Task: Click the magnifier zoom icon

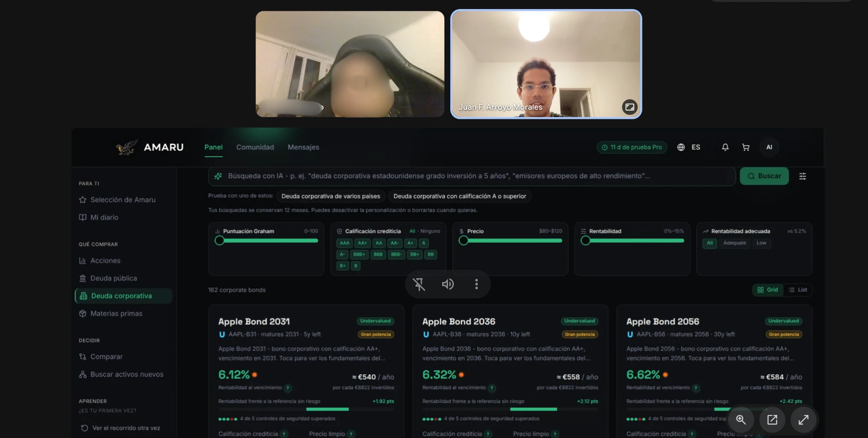Action: tap(741, 419)
